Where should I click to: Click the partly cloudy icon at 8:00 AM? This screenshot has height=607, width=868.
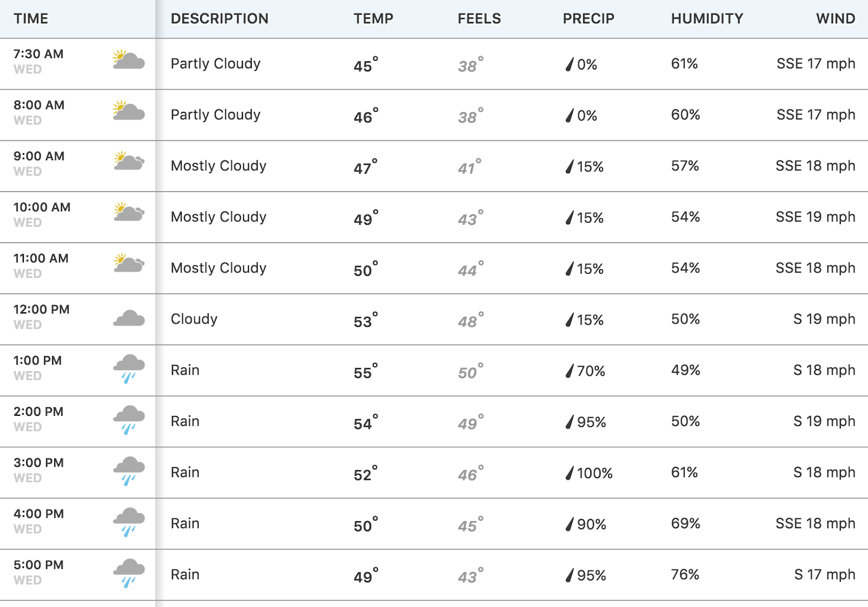(129, 110)
